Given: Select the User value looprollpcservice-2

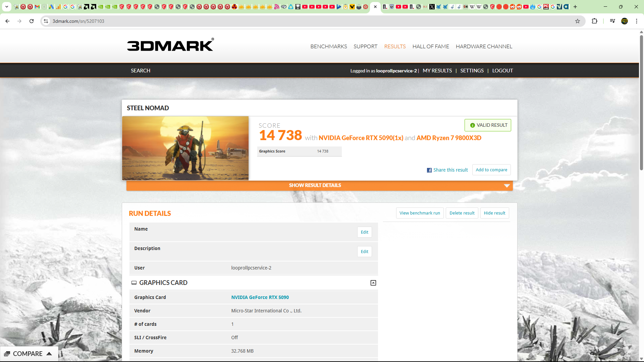Looking at the screenshot, I should pyautogui.click(x=251, y=268).
